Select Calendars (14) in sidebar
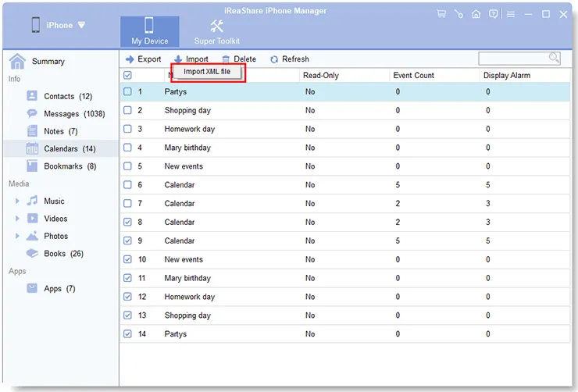The width and height of the screenshot is (578, 392). tap(61, 148)
